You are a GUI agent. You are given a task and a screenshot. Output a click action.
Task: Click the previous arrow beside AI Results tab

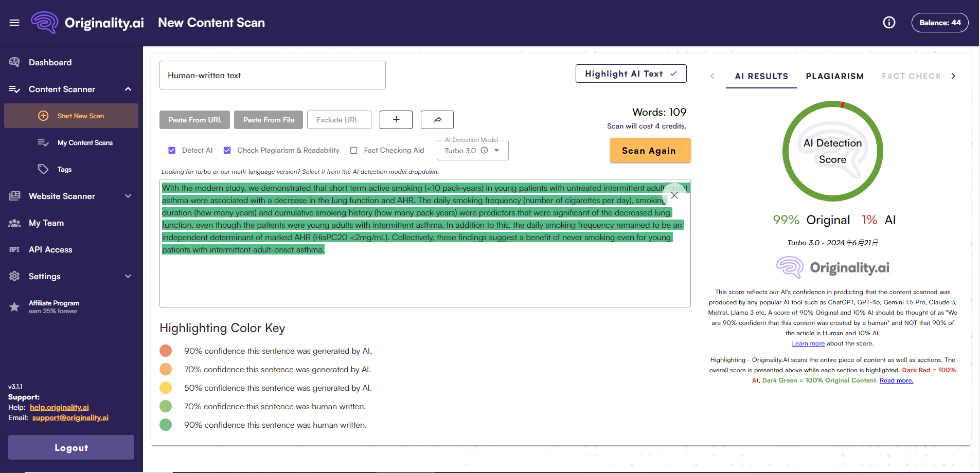(x=712, y=76)
